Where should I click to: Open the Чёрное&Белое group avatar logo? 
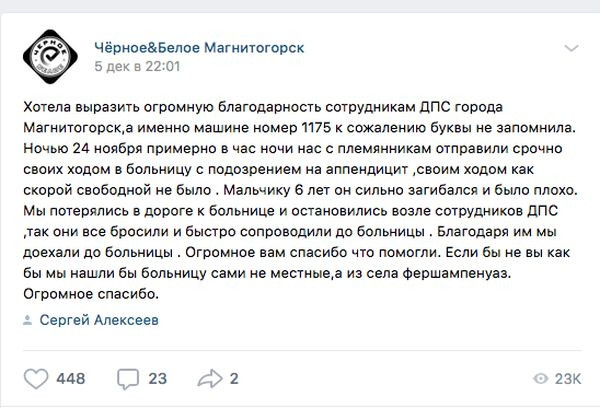click(51, 57)
